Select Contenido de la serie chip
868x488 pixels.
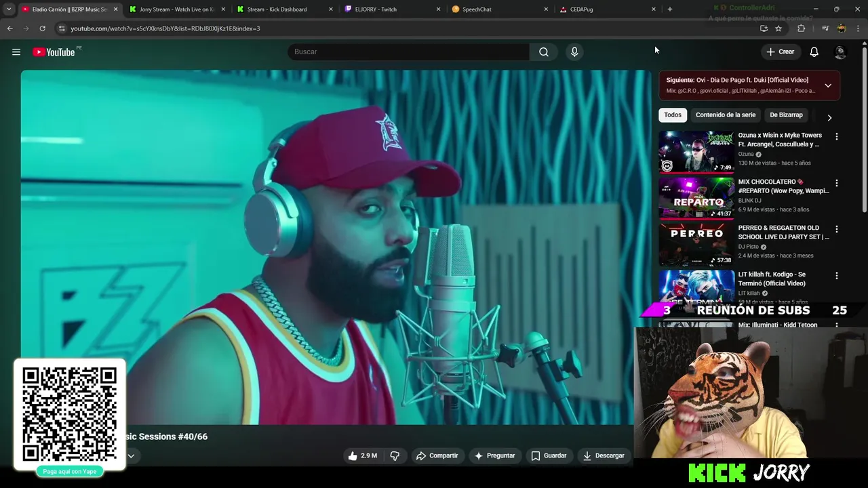tap(726, 115)
